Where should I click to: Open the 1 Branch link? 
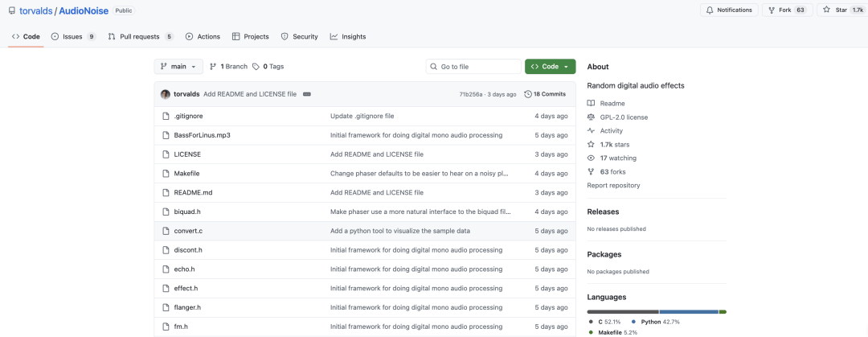click(x=228, y=67)
